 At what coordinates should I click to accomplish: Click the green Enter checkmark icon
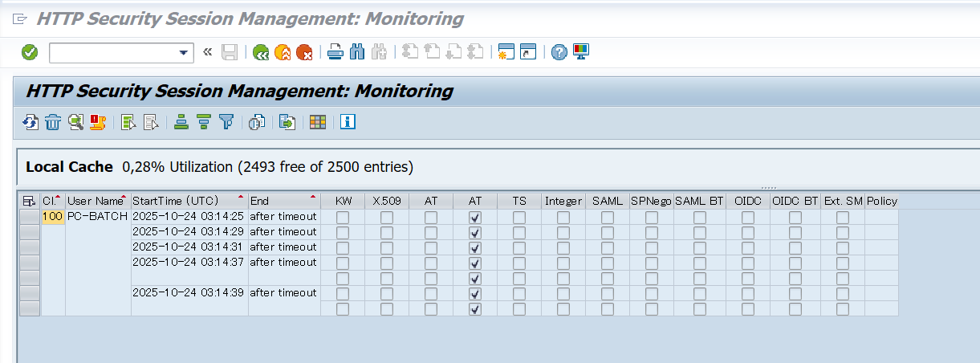pyautogui.click(x=30, y=53)
